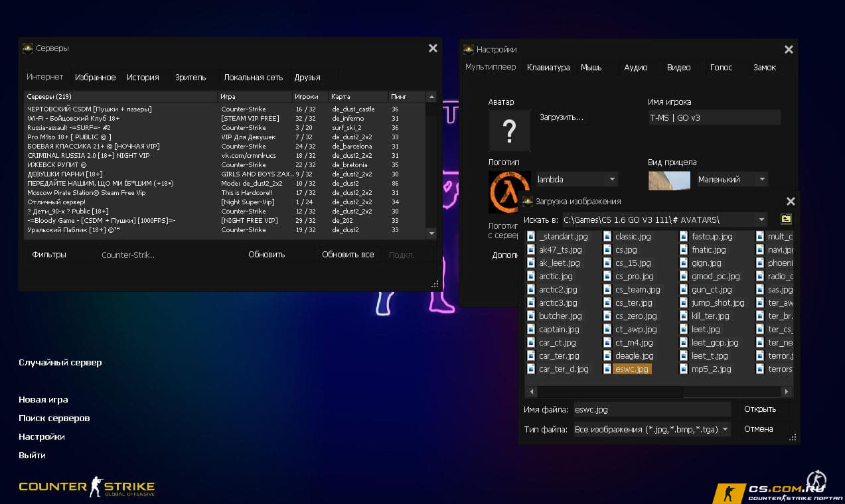The height and width of the screenshot is (504, 845).
Task: Open Поиск серверов from main menu
Action: pos(54,418)
